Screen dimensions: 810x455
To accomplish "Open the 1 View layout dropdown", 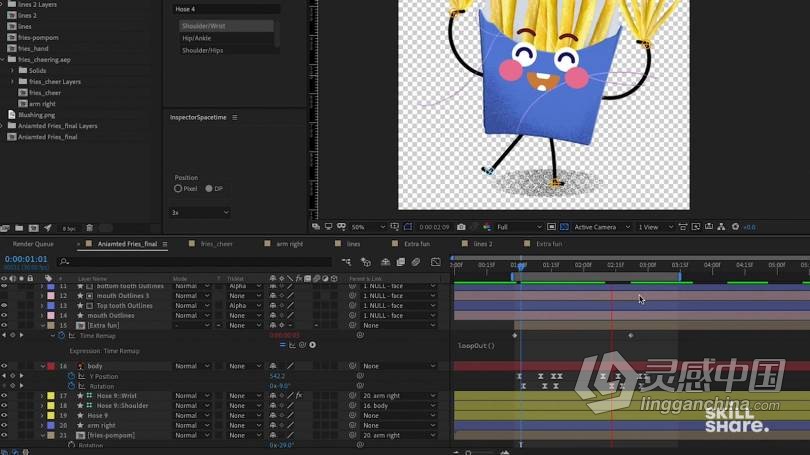I will click(x=655, y=227).
